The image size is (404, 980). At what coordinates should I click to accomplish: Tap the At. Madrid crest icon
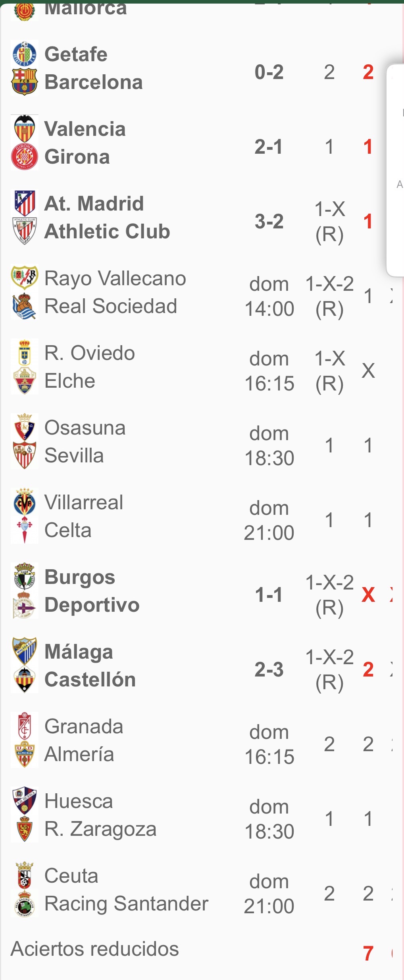click(x=25, y=203)
